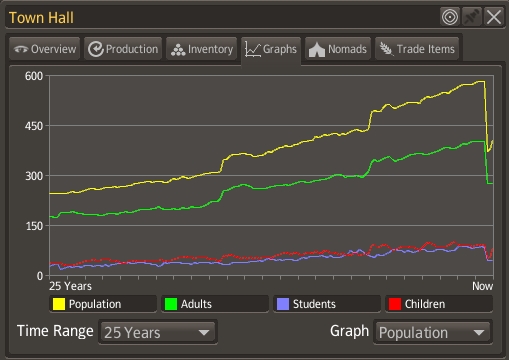Click the stacked balls Inventory icon

178,50
